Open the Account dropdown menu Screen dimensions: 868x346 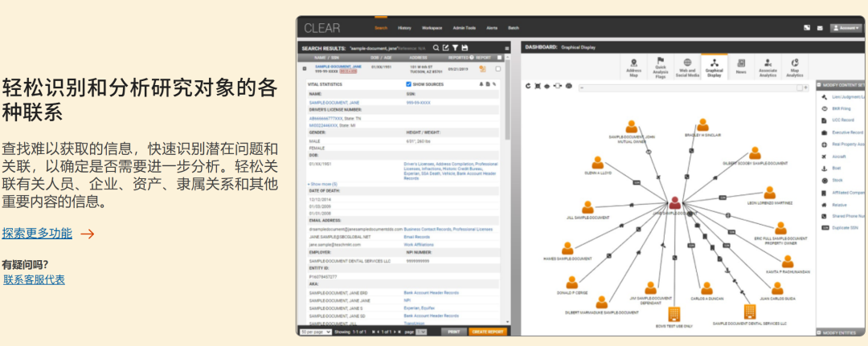pyautogui.click(x=846, y=28)
